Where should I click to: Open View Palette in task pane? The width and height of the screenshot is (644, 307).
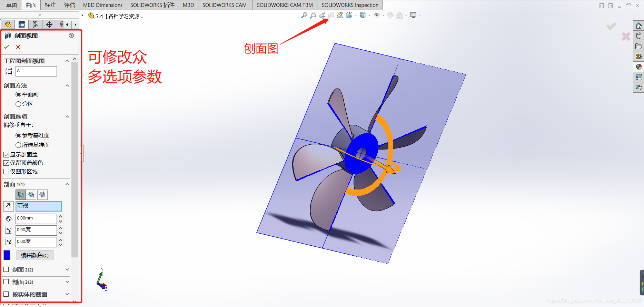[x=639, y=57]
